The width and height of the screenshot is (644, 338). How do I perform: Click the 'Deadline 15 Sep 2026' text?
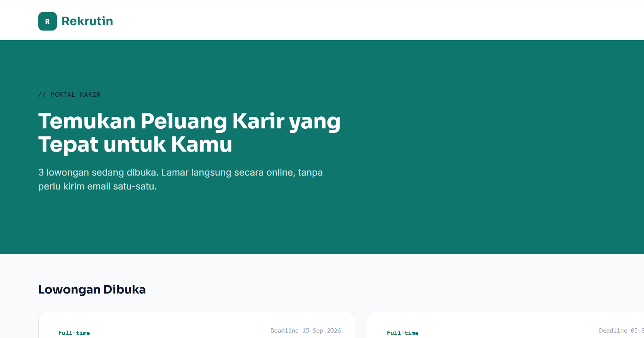[x=306, y=331]
